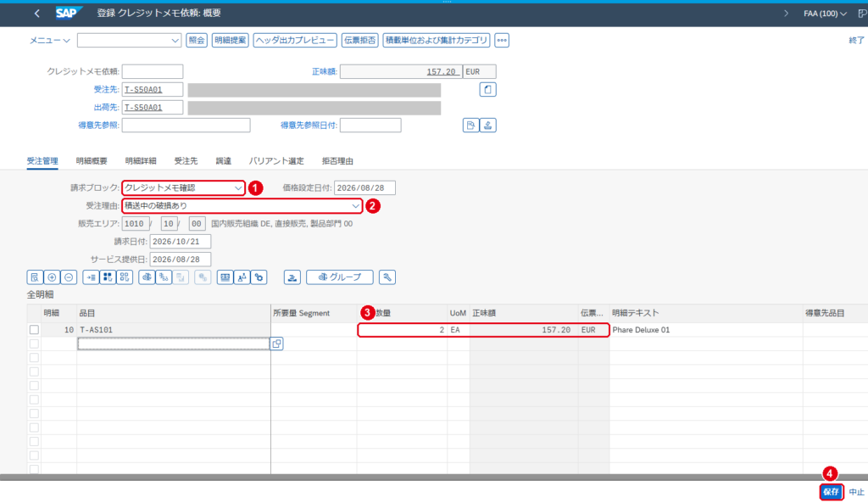The height and width of the screenshot is (503, 868).
Task: Click the gears icon in item toolbar
Action: point(259,277)
